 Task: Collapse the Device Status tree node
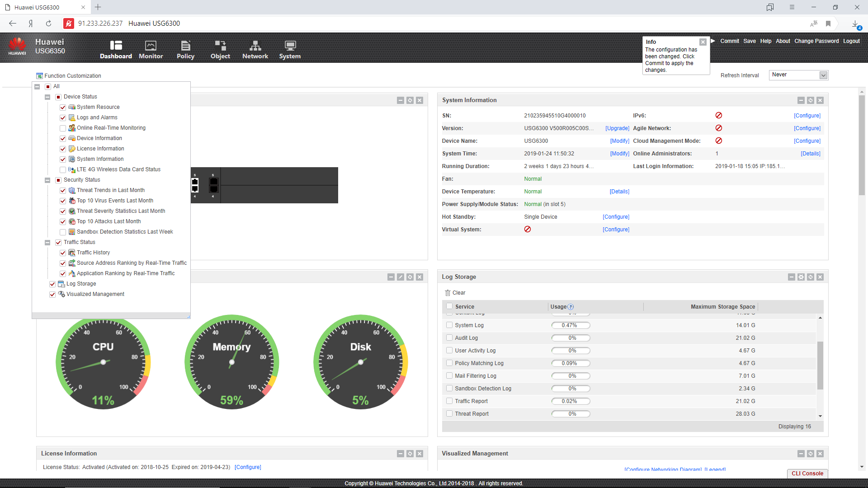coord(47,97)
